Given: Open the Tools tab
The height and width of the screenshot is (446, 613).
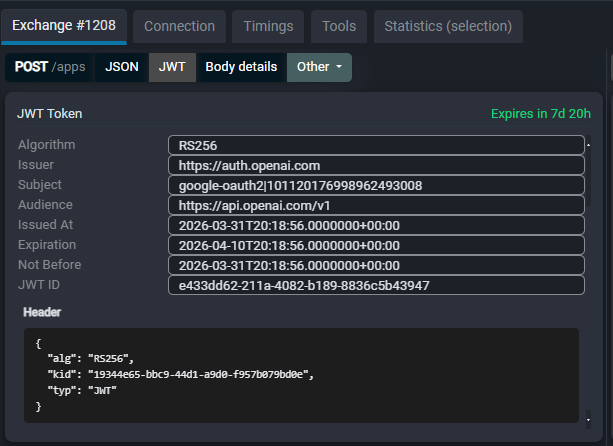Looking at the screenshot, I should (338, 26).
